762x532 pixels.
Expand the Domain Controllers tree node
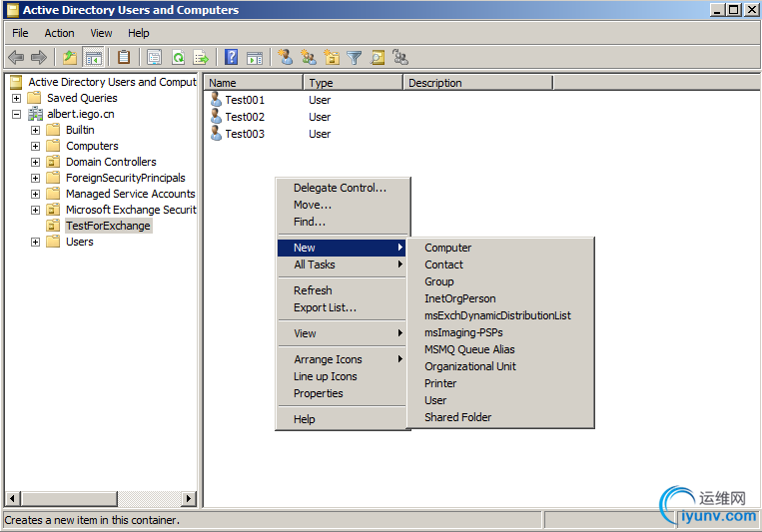pos(36,162)
